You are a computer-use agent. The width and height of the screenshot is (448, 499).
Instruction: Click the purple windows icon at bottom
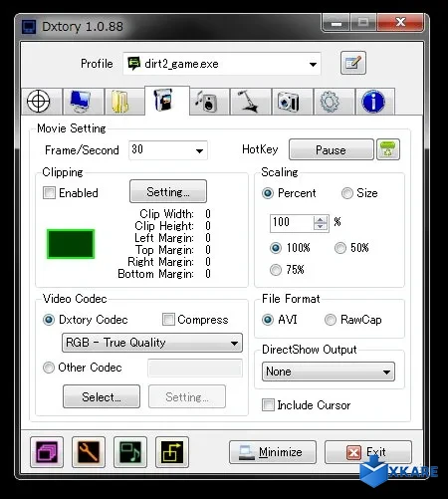coord(47,452)
